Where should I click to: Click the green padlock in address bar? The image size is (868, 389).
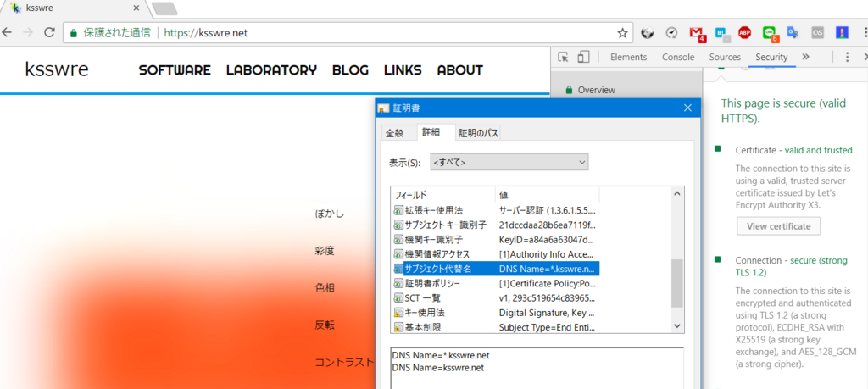(74, 34)
